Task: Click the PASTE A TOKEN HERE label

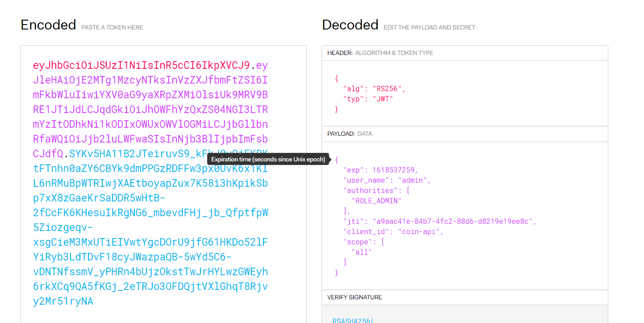Action: (111, 27)
